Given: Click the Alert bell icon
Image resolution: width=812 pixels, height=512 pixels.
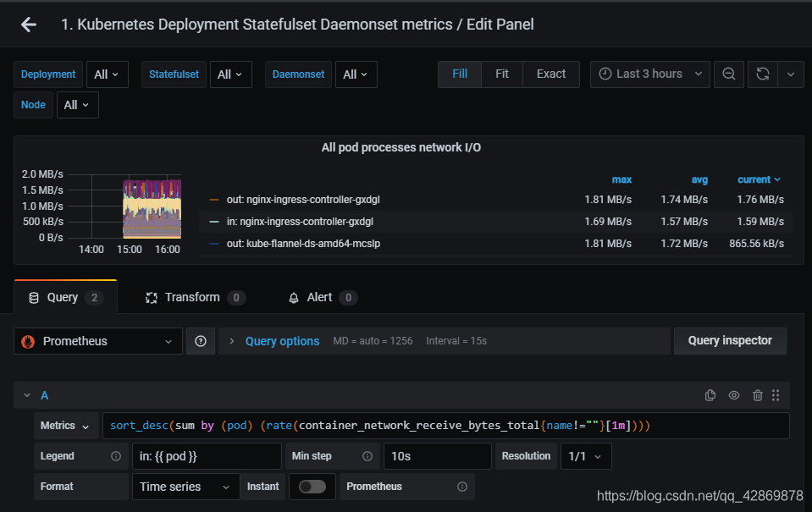Looking at the screenshot, I should click(x=294, y=298).
